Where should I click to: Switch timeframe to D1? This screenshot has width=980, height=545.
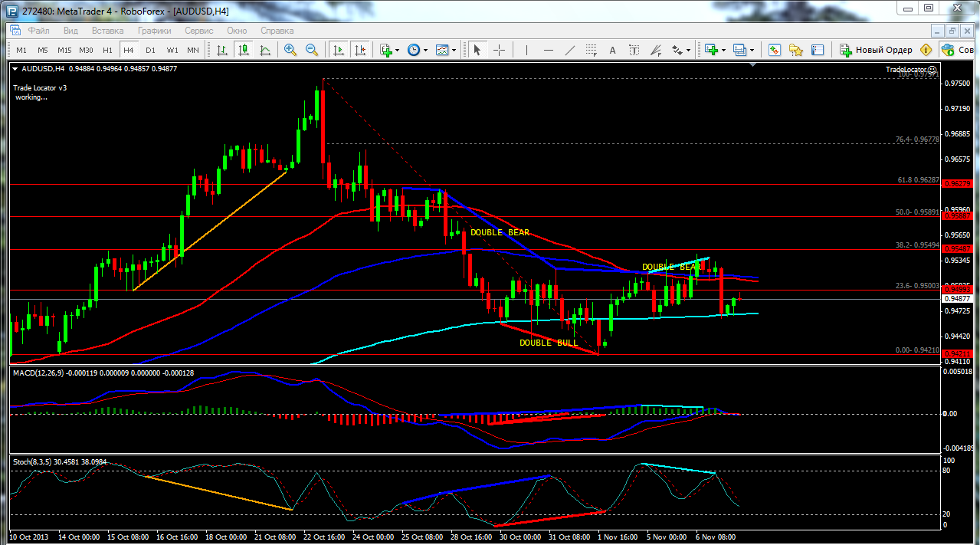150,50
